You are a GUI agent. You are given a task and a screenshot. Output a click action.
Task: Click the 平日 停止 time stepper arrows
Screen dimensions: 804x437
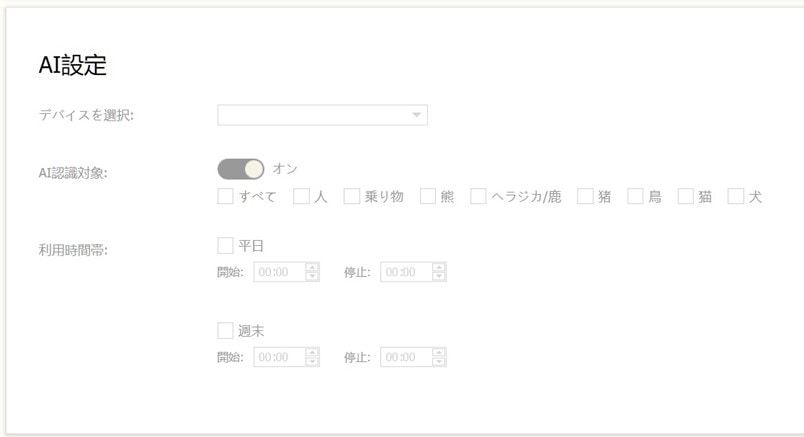click(439, 272)
